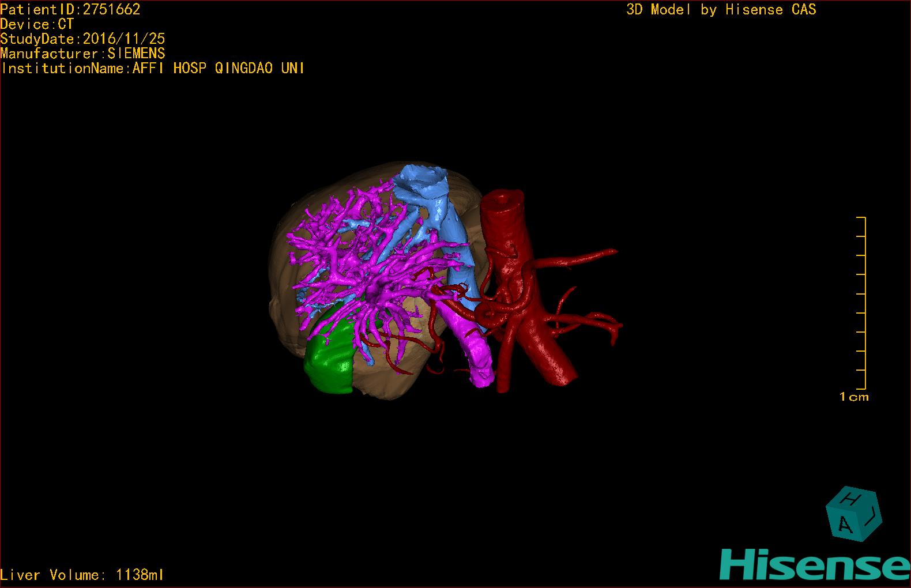This screenshot has height=588, width=911.
Task: Click the orientation cube in the corner
Action: pyautogui.click(x=854, y=514)
